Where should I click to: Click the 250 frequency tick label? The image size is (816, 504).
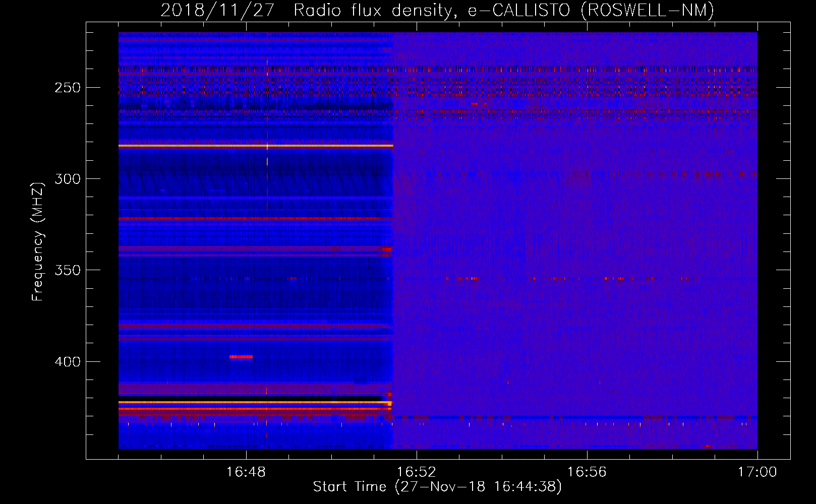[x=68, y=88]
